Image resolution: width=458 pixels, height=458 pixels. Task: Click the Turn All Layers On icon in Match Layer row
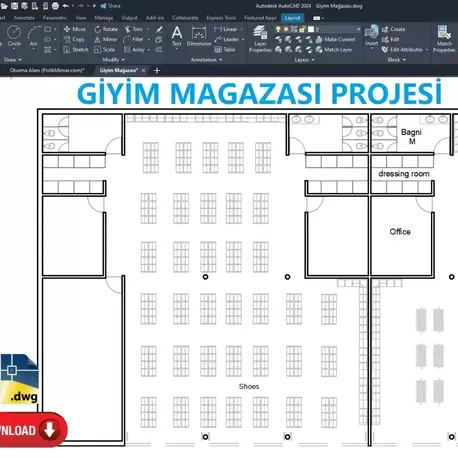[x=278, y=50]
